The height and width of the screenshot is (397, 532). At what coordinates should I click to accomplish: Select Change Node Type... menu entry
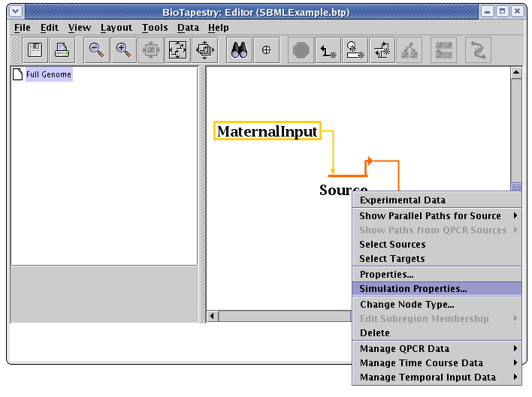[407, 305]
